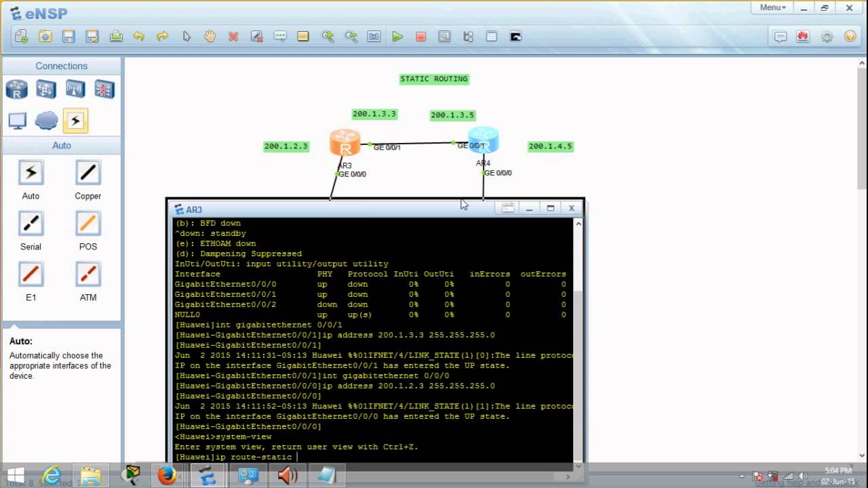Select the PC end-device category
The image size is (868, 488).
[x=17, y=121]
